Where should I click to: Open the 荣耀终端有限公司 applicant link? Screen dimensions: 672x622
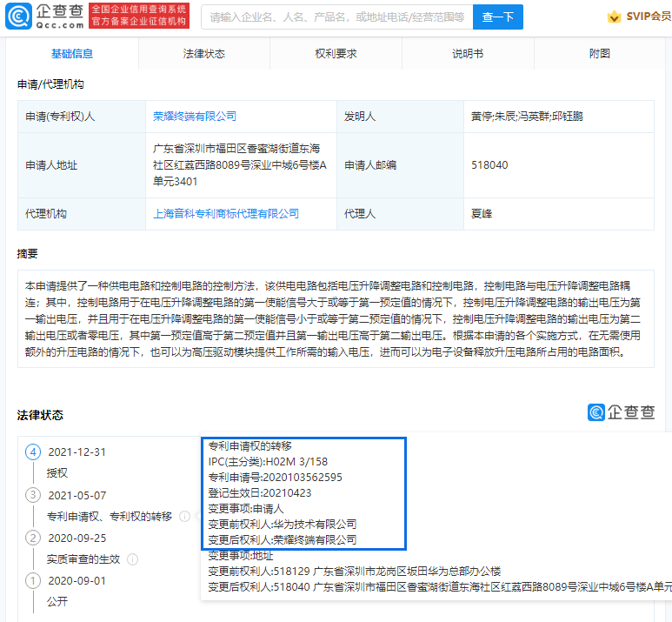(195, 116)
